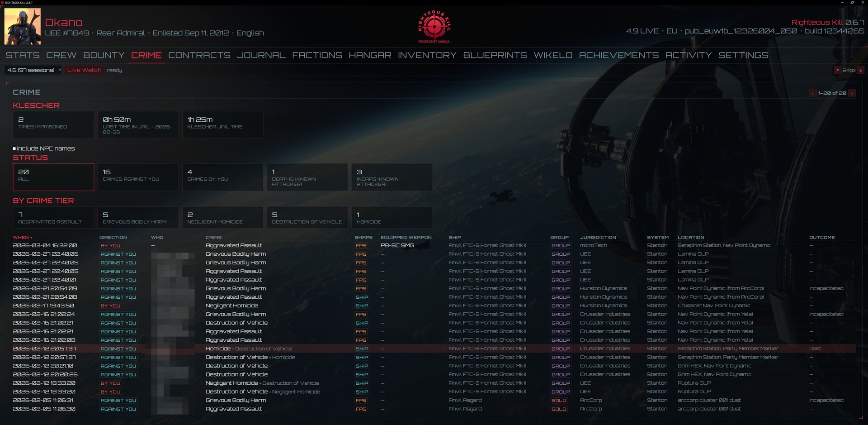The width and height of the screenshot is (868, 425).
Task: Click the PB-SC SMG equipped weapon cell
Action: point(397,245)
